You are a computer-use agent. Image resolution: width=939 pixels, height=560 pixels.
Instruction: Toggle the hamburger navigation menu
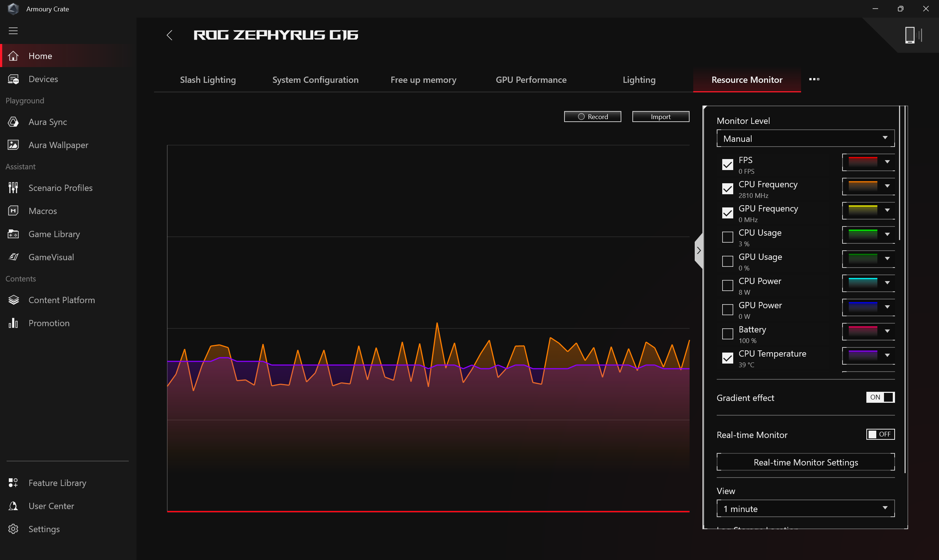pos(13,31)
